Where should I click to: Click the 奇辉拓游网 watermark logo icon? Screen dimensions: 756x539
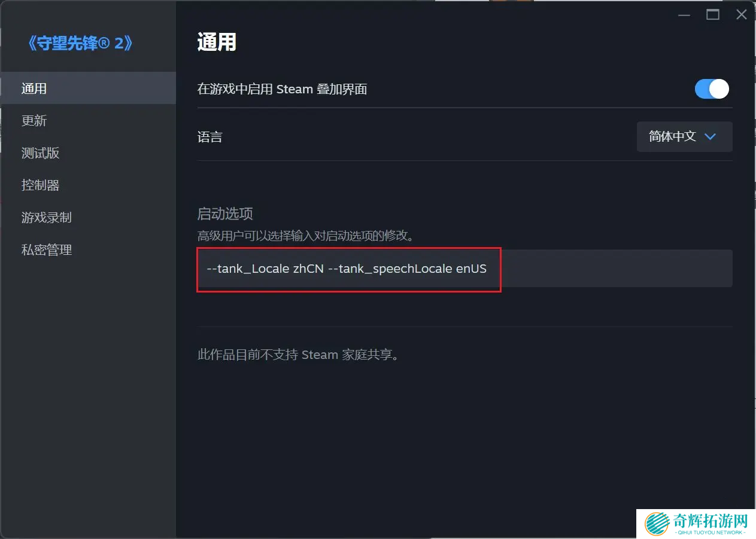pyautogui.click(x=657, y=523)
